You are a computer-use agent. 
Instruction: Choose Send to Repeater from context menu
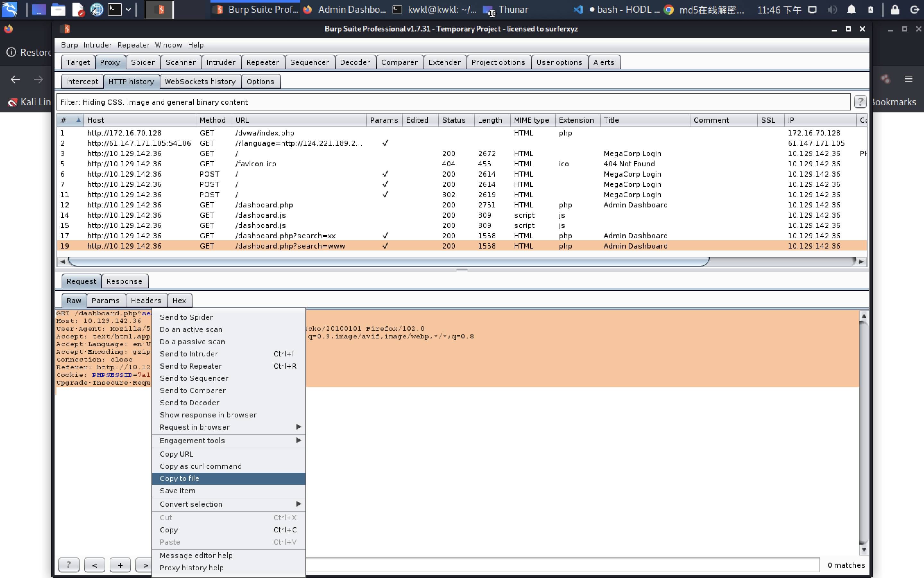(229, 366)
